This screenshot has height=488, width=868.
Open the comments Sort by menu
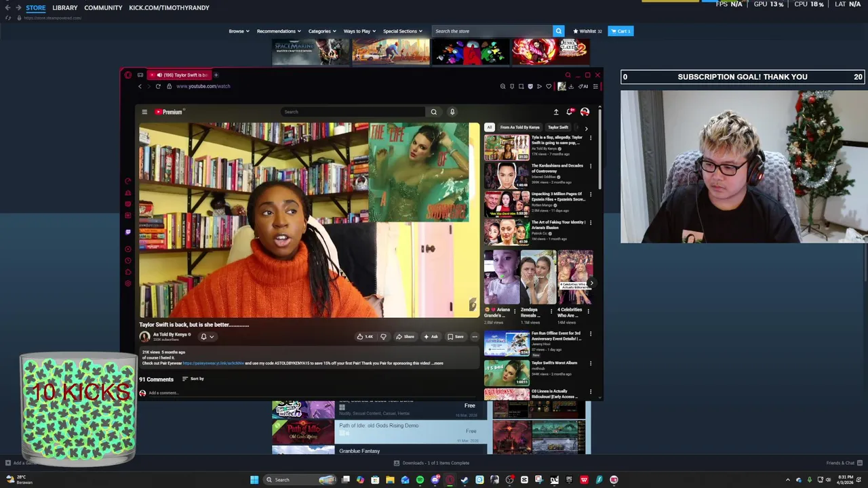pos(193,379)
